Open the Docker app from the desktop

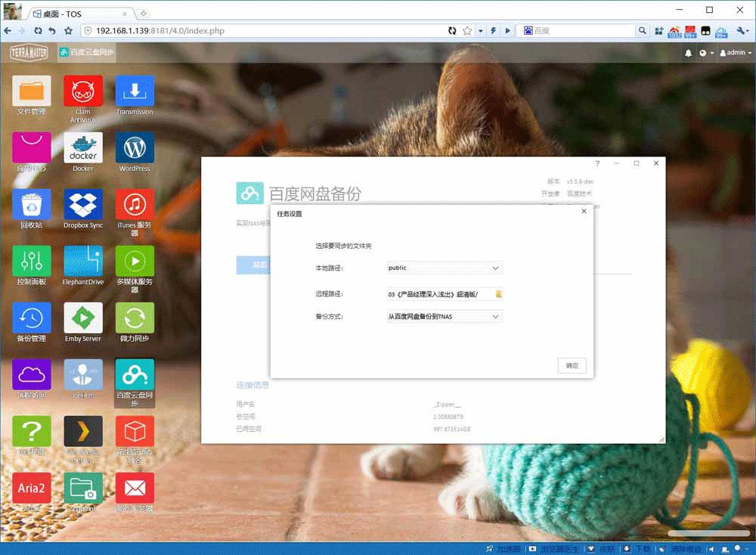tap(83, 146)
